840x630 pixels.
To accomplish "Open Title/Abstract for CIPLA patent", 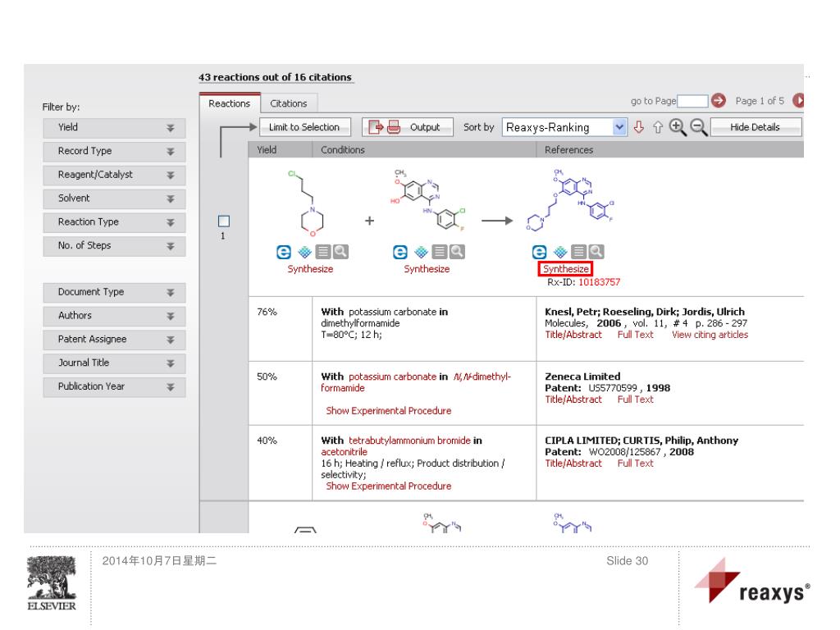I will (x=573, y=463).
